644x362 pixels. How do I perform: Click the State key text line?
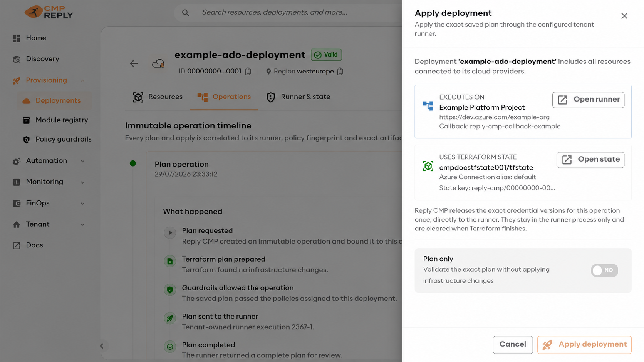tap(497, 188)
